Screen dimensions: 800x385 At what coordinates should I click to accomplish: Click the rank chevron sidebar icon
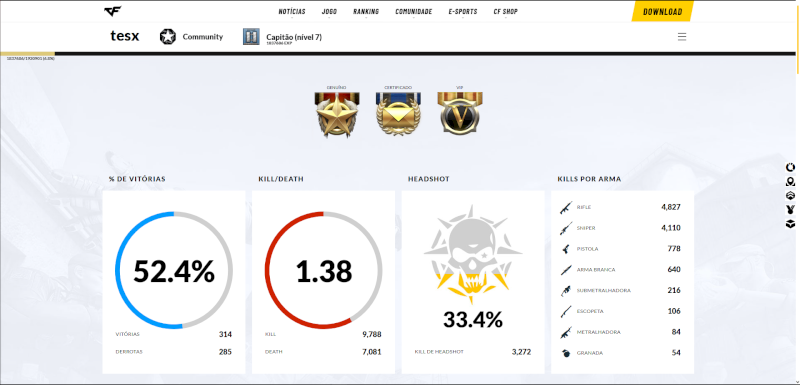coord(790,195)
